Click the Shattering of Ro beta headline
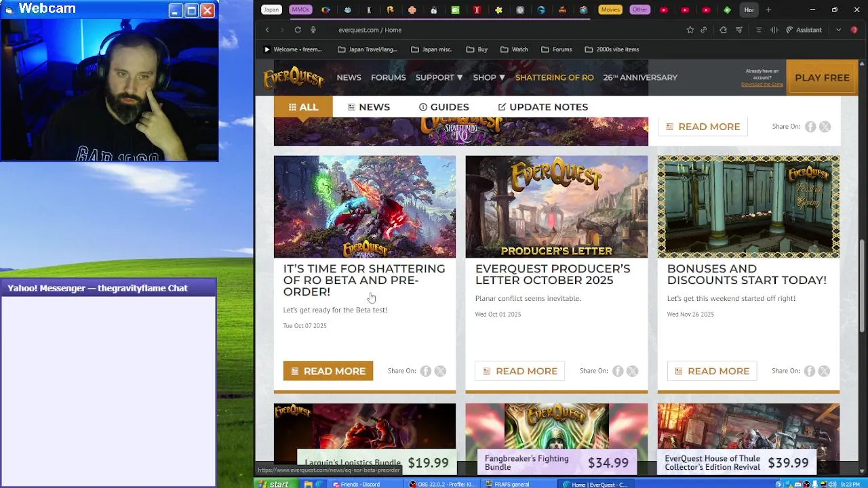The image size is (868, 488). [364, 280]
